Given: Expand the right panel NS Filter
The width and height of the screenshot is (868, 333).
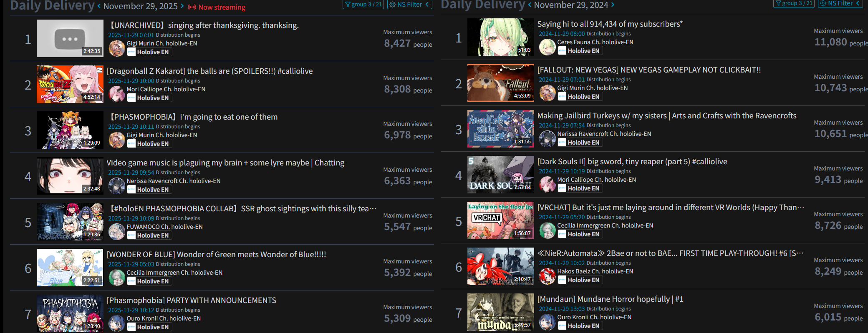Looking at the screenshot, I should pos(840,3).
